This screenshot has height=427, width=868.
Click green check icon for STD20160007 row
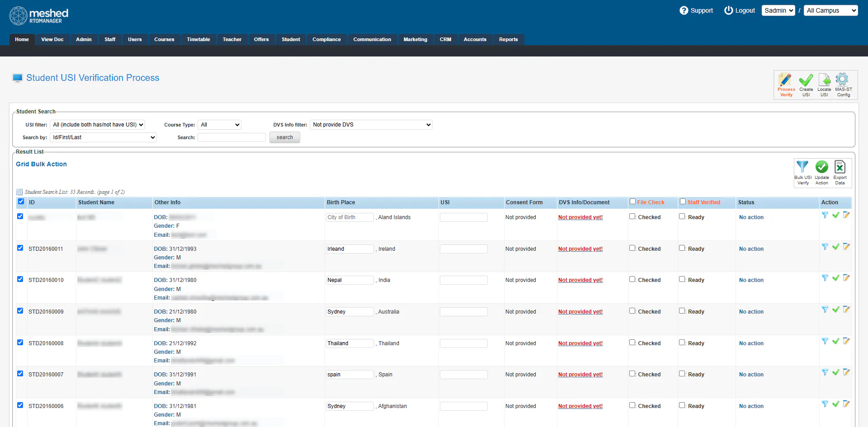coord(835,372)
